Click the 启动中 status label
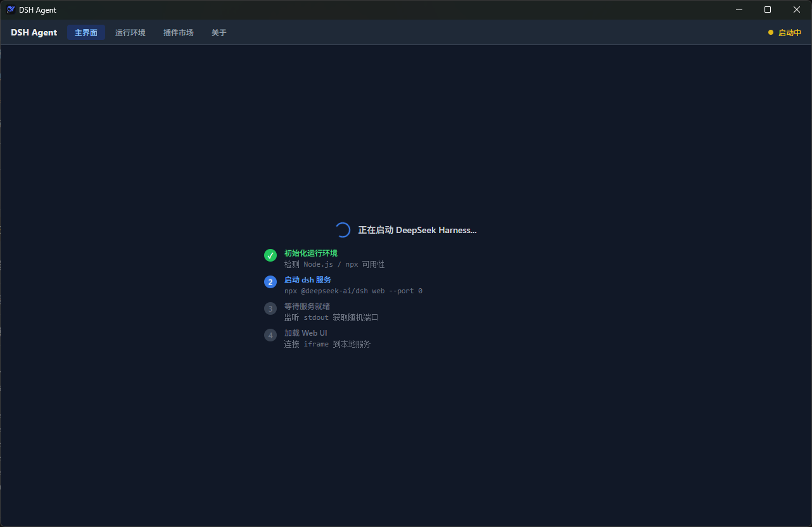The width and height of the screenshot is (812, 527). [x=790, y=32]
